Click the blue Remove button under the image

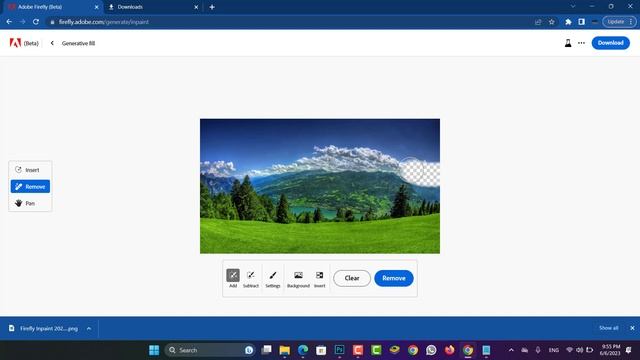pos(394,278)
